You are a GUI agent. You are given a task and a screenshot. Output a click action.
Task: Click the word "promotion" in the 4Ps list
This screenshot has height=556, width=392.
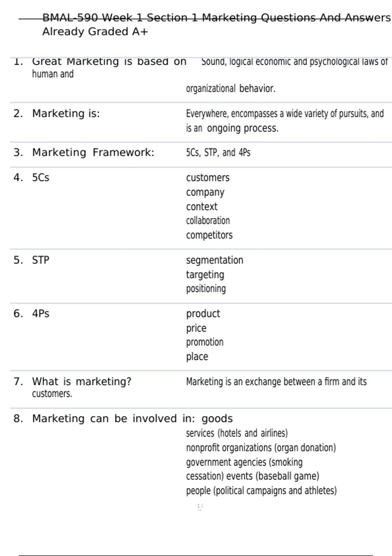tap(204, 342)
